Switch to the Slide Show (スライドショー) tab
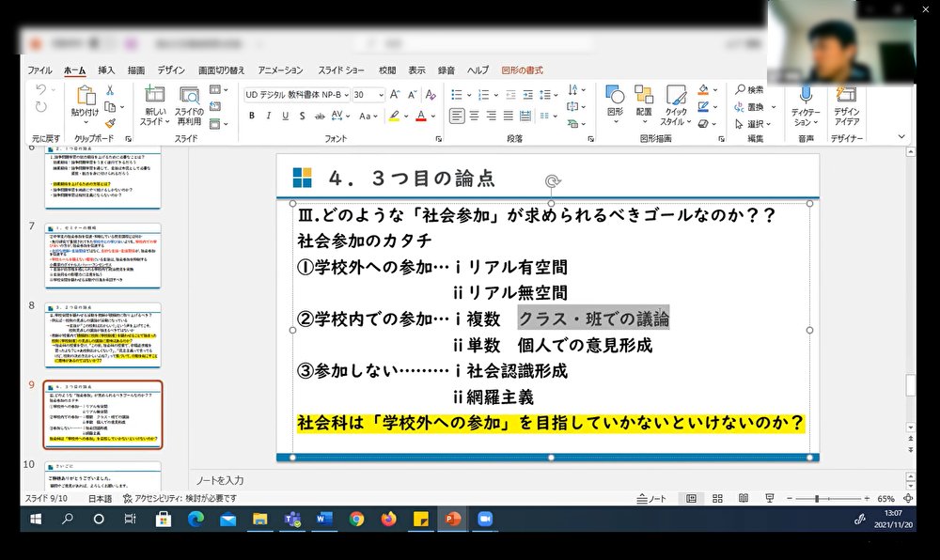 click(341, 70)
